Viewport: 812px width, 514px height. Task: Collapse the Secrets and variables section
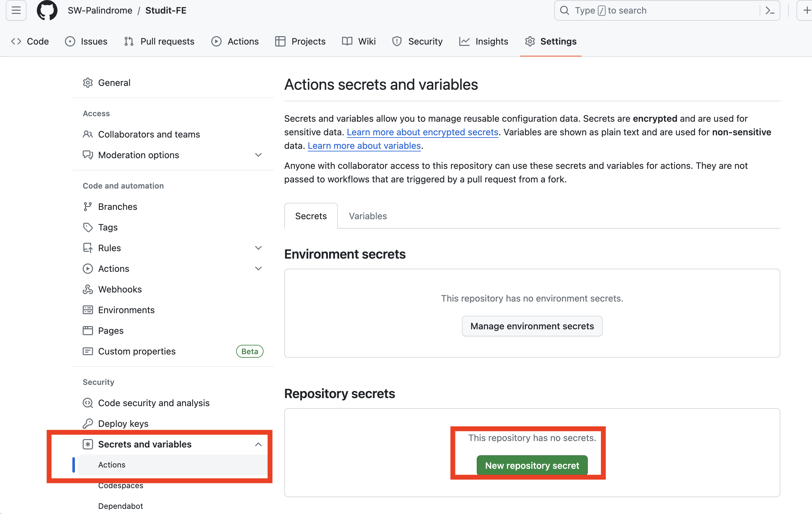[258, 444]
